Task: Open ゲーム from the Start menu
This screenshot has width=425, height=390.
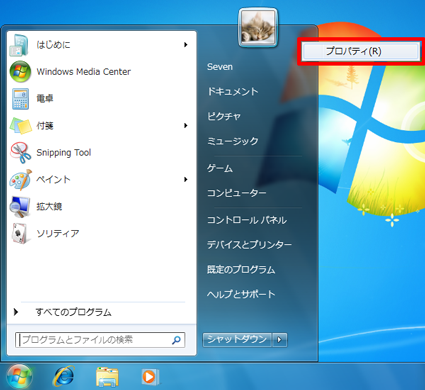Action: [x=220, y=168]
